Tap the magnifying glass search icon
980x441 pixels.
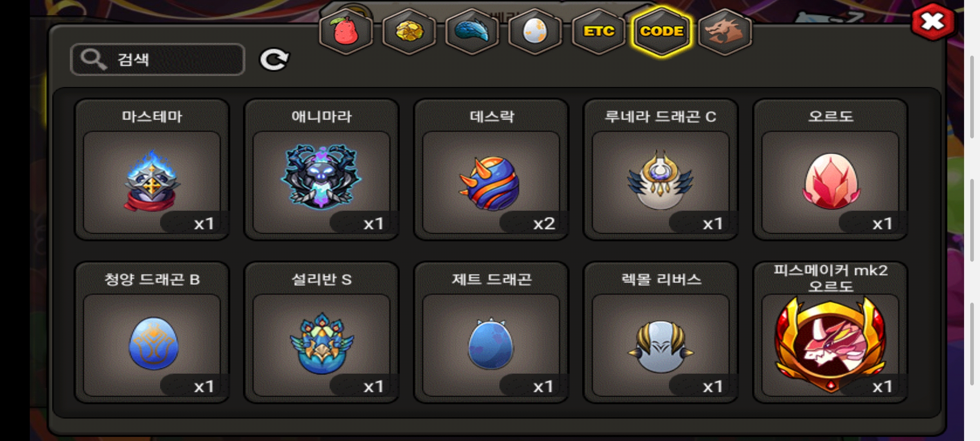tap(94, 60)
